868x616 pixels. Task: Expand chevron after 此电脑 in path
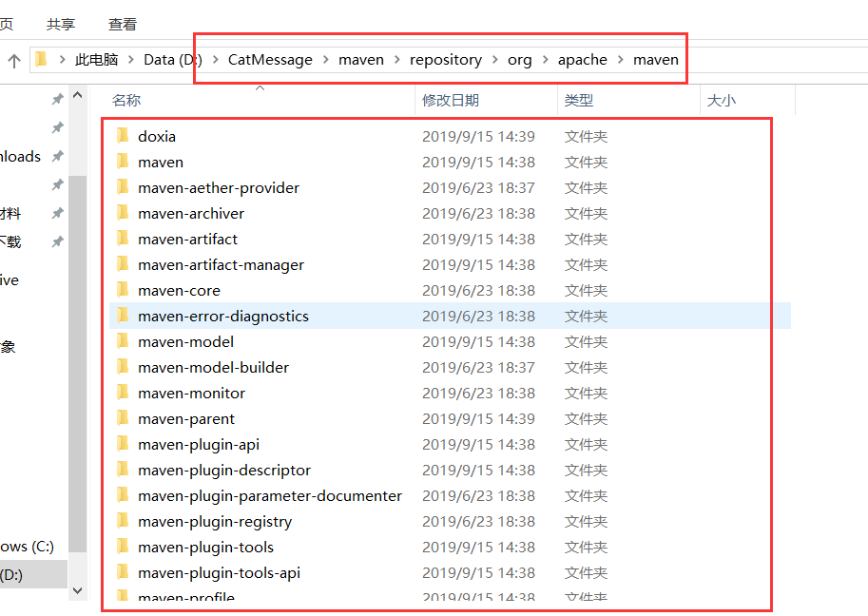click(x=131, y=59)
